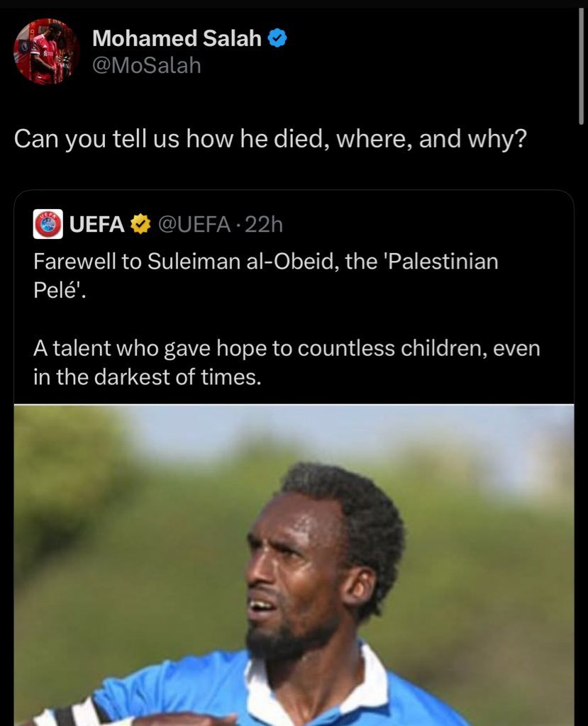The image size is (588, 726).
Task: Click the post text asking how he died
Action: [270, 138]
